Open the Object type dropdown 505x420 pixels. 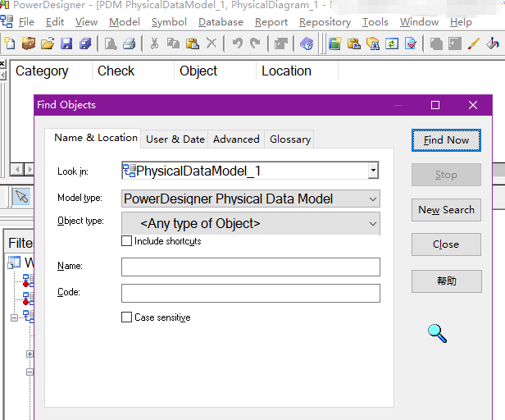[x=373, y=223]
